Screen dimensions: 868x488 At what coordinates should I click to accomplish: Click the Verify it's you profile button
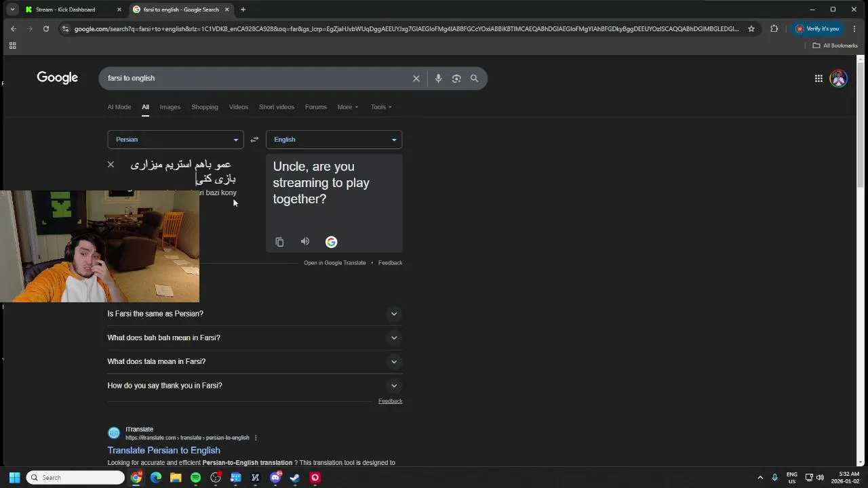pos(817,28)
